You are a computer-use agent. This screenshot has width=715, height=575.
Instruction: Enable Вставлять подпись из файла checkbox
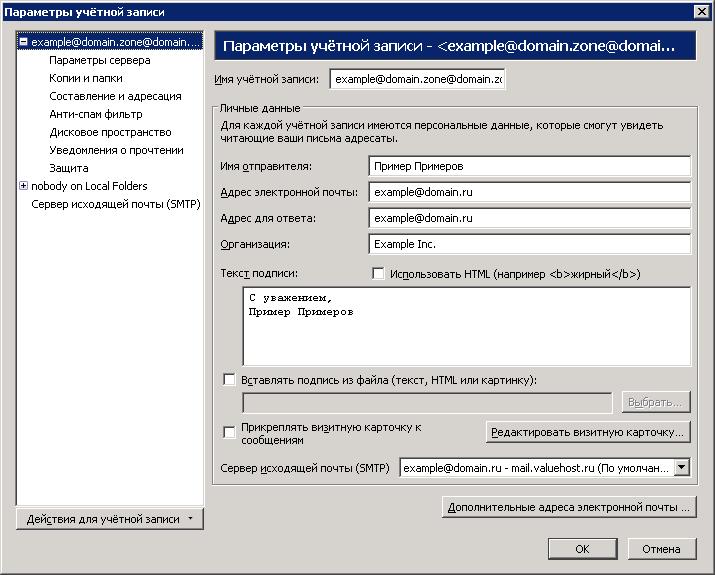tap(229, 380)
